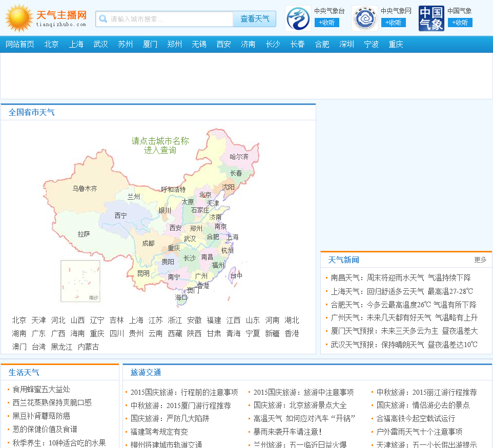Open 西藏 in the province list
493x448 pixels.
[175, 333]
